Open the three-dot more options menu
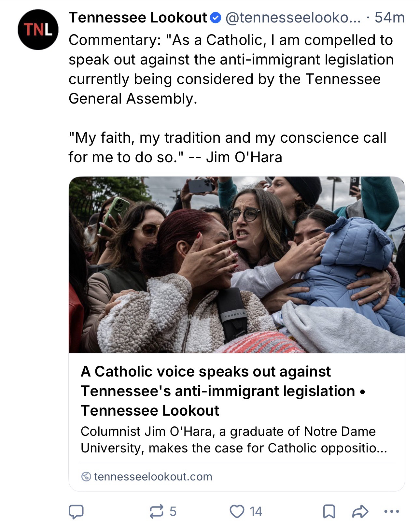Screen dimensions: 420x528 391,511
